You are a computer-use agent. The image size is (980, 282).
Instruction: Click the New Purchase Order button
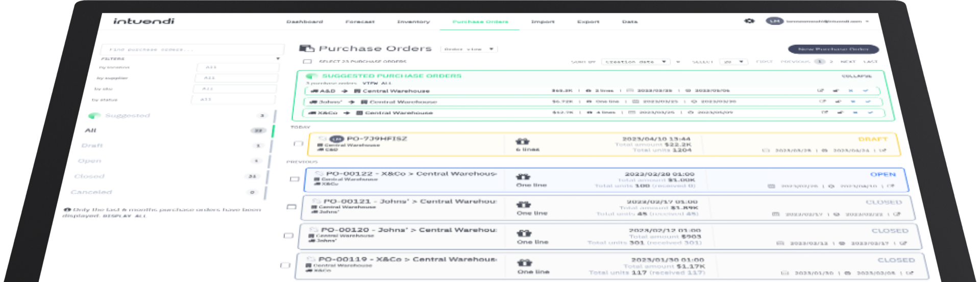[x=834, y=49]
